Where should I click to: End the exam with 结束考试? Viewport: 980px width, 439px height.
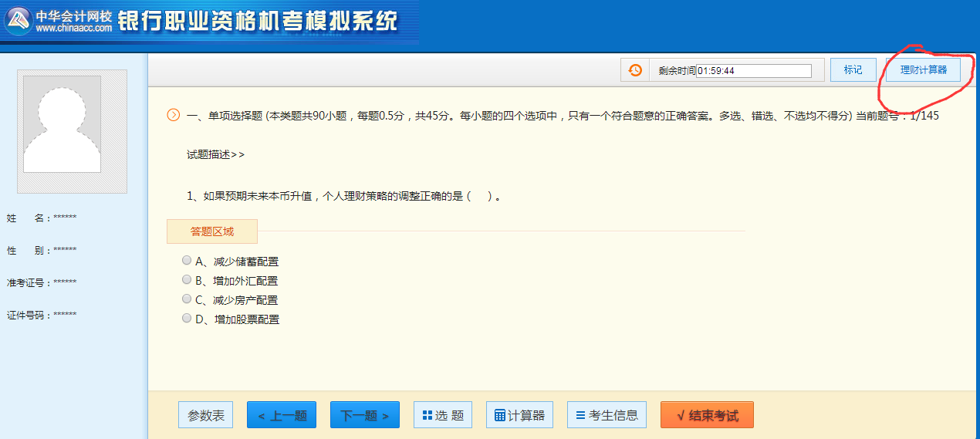click(707, 415)
